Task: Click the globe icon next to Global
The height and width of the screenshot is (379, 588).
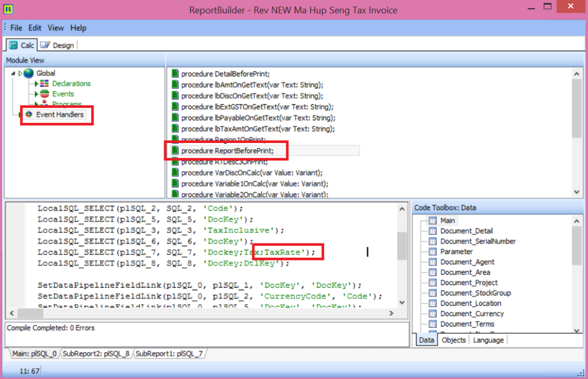Action: tap(28, 73)
